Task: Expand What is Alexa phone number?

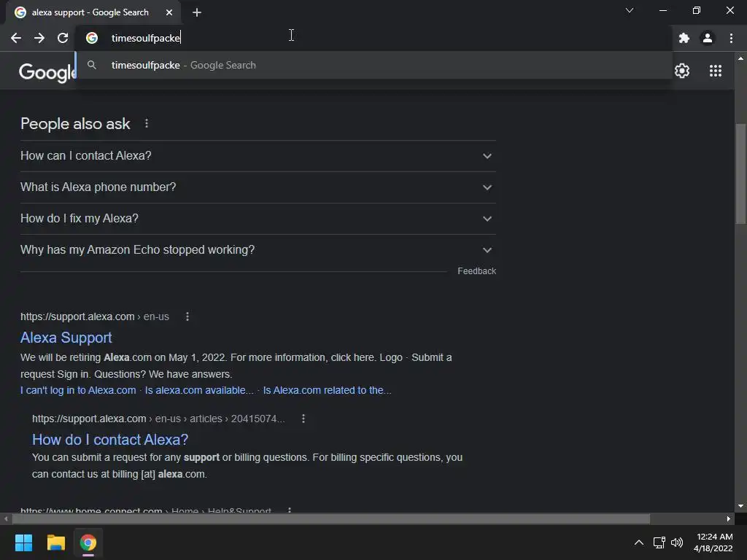Action: [x=258, y=187]
